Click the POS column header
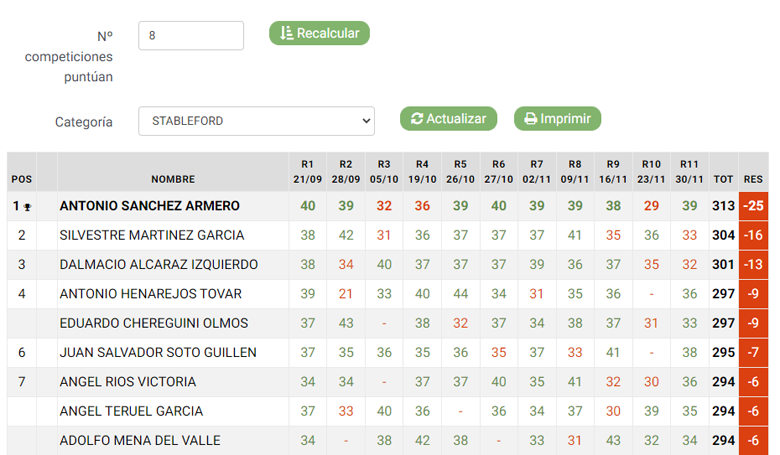 pyautogui.click(x=22, y=179)
